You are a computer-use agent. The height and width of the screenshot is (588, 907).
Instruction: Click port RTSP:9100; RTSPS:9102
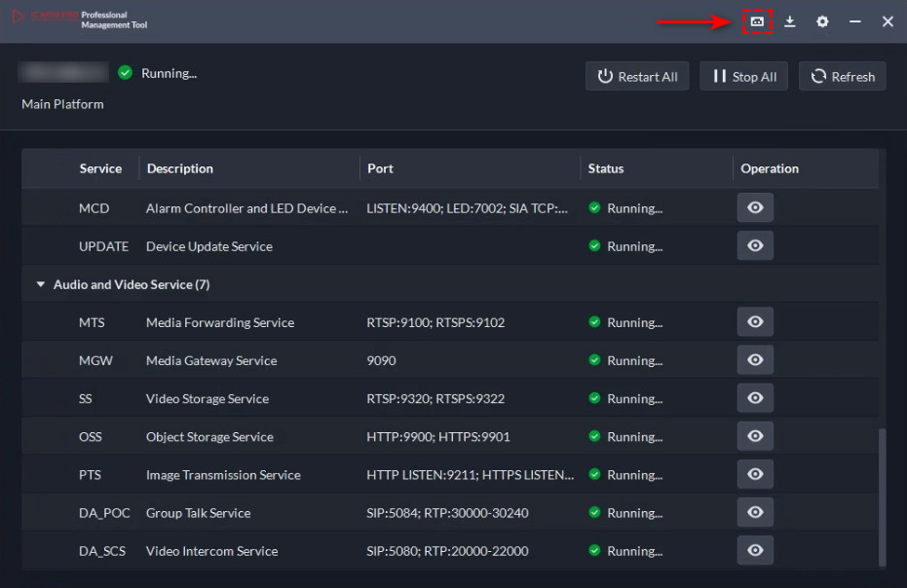tap(435, 322)
